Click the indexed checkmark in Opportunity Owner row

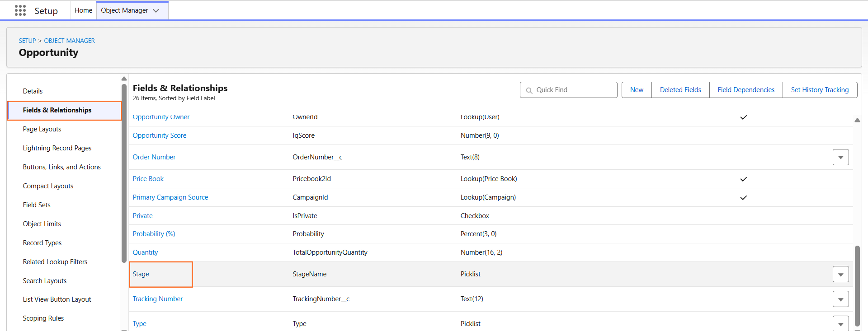tap(743, 117)
